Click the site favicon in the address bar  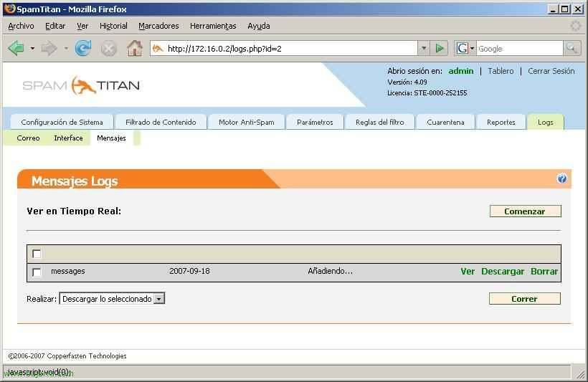coord(158,49)
